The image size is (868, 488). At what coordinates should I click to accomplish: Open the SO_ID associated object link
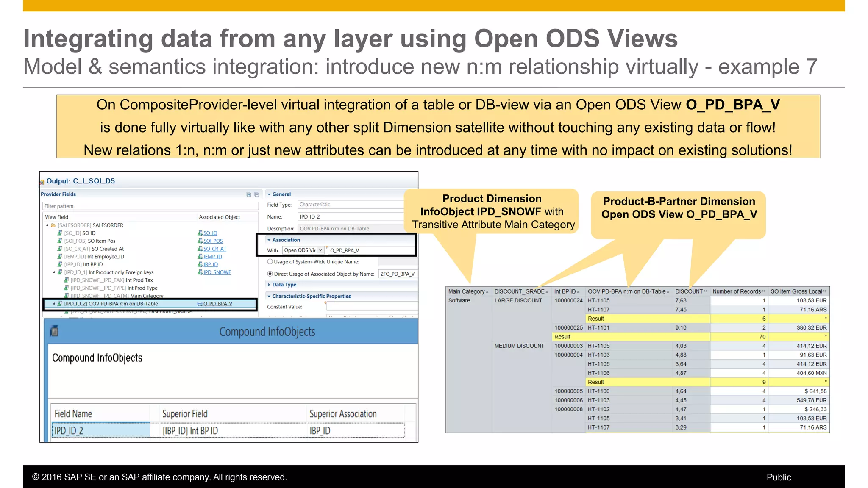(x=210, y=233)
